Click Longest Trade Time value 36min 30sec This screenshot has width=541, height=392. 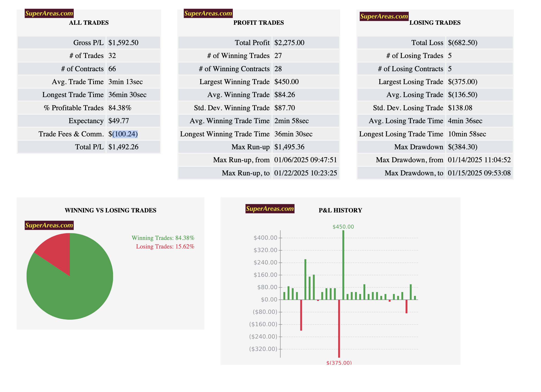point(127,95)
